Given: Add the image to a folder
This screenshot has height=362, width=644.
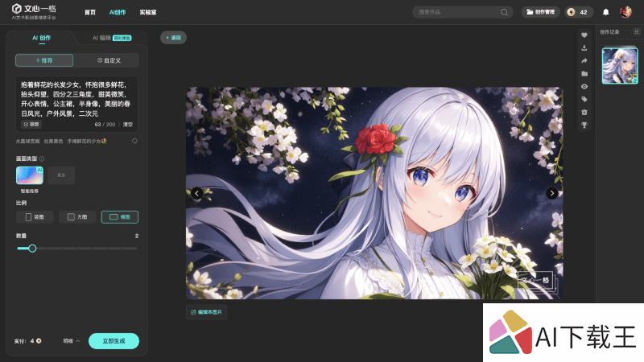Looking at the screenshot, I should (584, 74).
